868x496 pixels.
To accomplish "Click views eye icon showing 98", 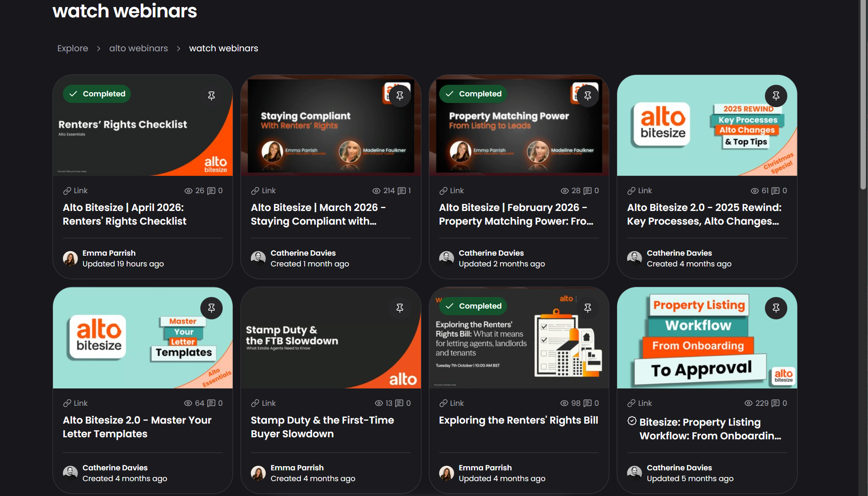I will (x=564, y=403).
